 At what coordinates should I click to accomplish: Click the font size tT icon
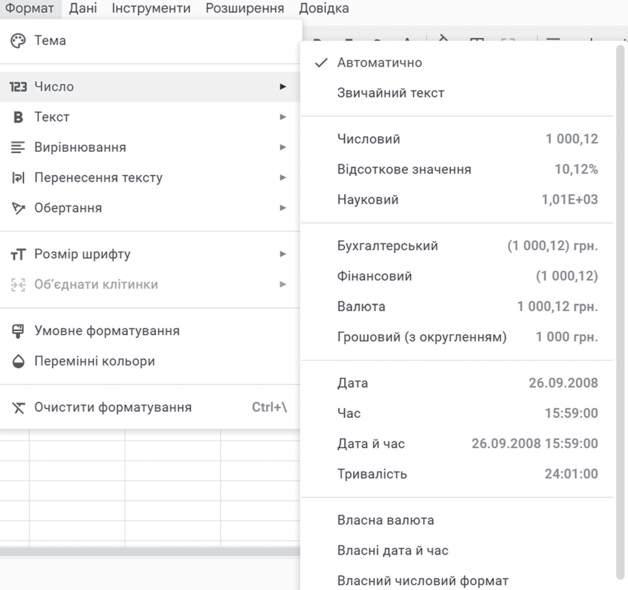[18, 254]
